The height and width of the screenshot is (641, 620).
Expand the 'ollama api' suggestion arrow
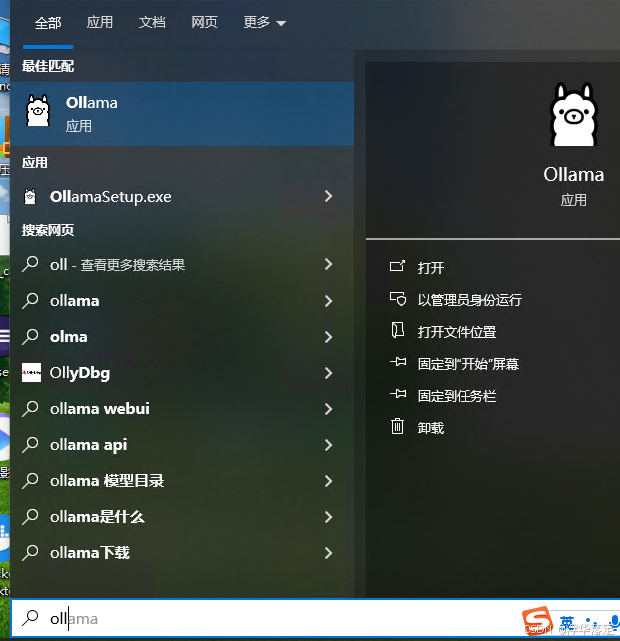coord(328,445)
